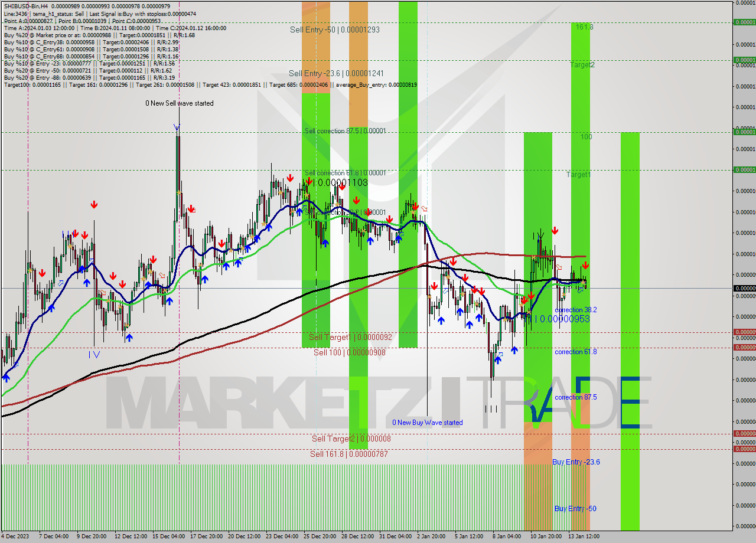The width and height of the screenshot is (756, 543).
Task: Click the 'Buy %10 @ Entry -23' line
Action: click(89, 63)
